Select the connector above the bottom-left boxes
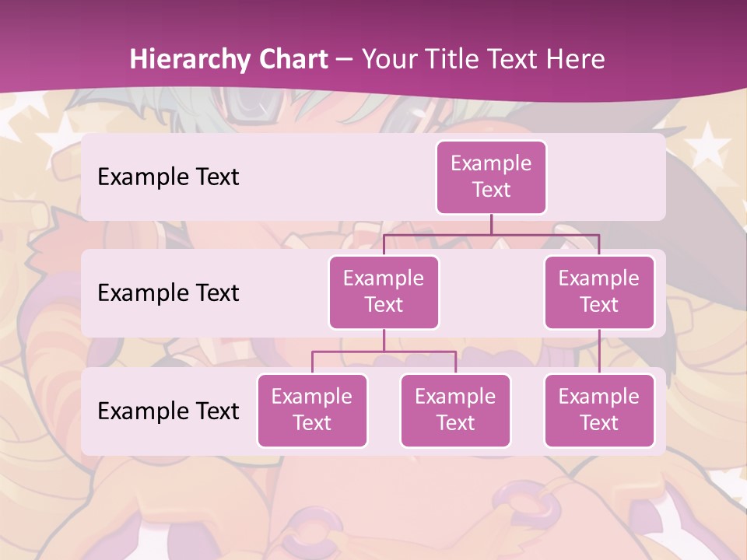The height and width of the screenshot is (560, 747). click(x=384, y=352)
